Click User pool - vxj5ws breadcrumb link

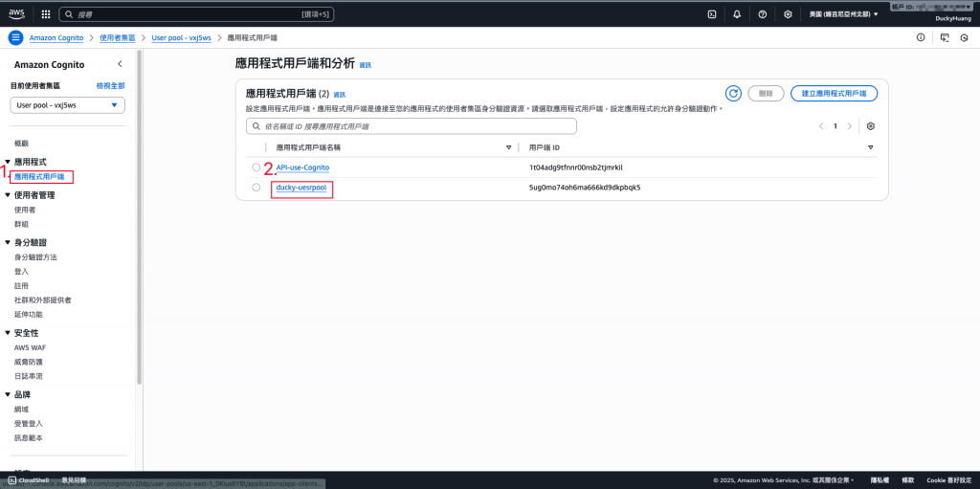(181, 37)
